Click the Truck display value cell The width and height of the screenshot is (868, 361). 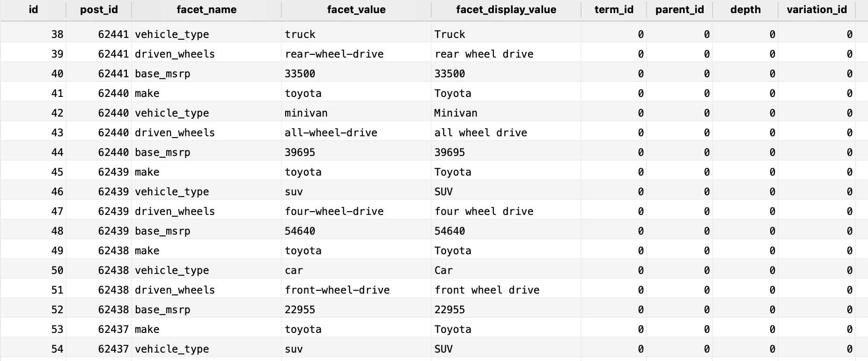click(x=449, y=34)
